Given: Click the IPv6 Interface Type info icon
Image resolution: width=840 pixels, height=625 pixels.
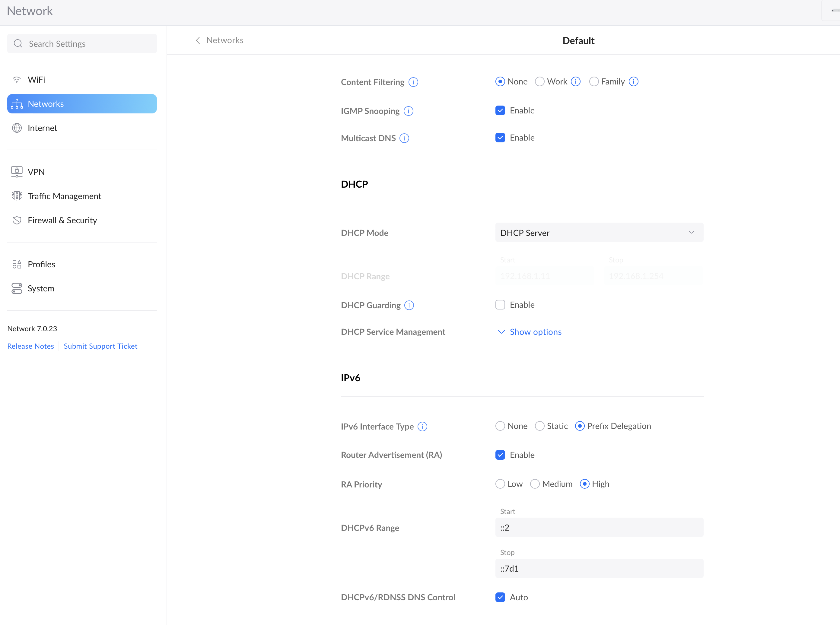Looking at the screenshot, I should pos(422,427).
